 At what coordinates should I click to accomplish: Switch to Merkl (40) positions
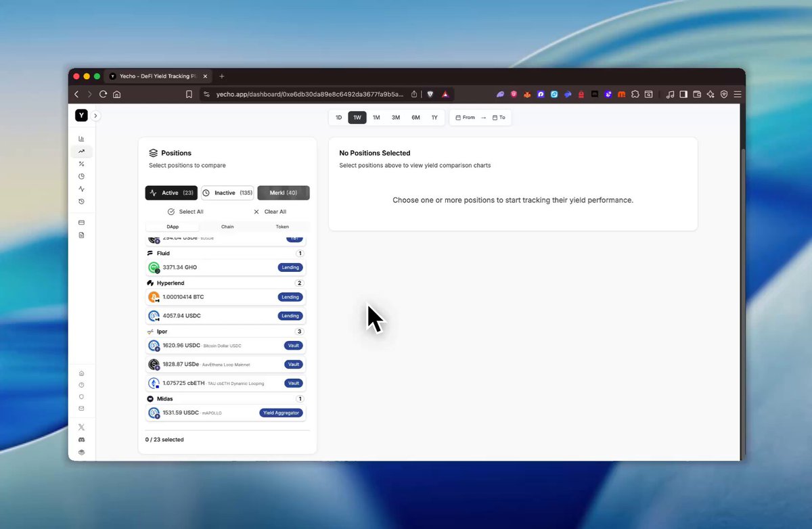pyautogui.click(x=284, y=193)
